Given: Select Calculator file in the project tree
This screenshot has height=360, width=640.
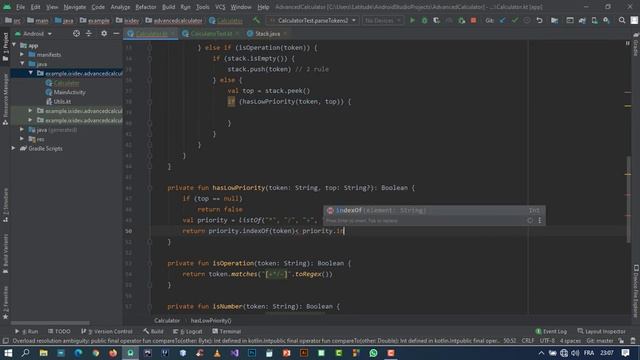Looking at the screenshot, I should tap(67, 83).
